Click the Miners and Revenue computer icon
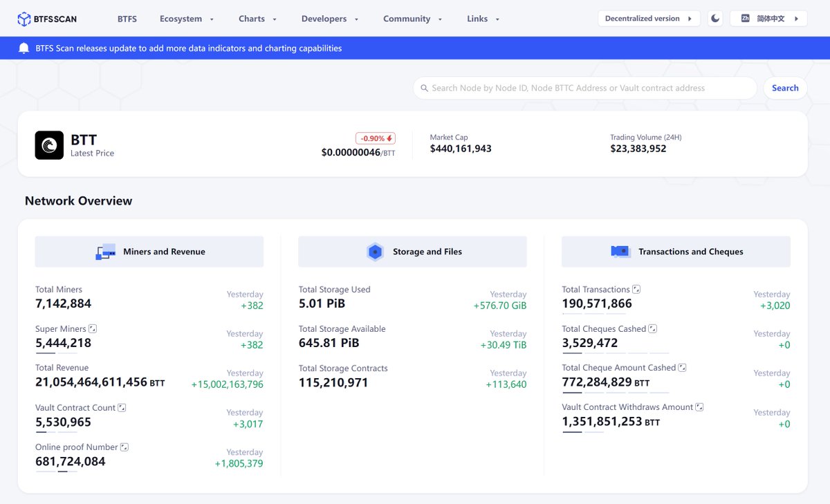The width and height of the screenshot is (830, 504). (x=105, y=252)
